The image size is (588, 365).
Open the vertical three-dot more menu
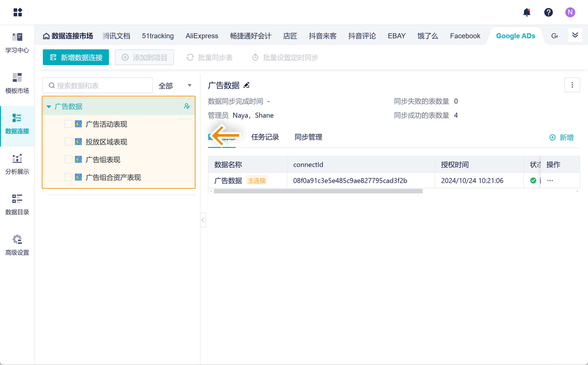(x=572, y=85)
